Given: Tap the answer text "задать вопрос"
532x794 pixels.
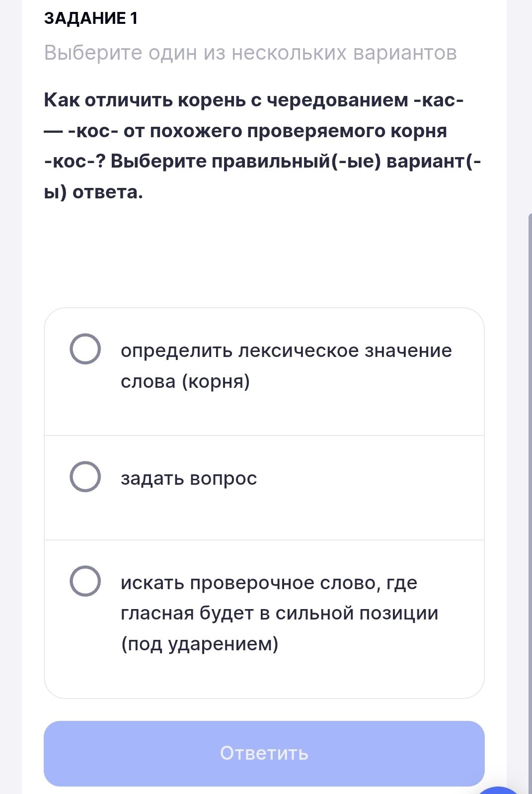Looking at the screenshot, I should tap(189, 478).
